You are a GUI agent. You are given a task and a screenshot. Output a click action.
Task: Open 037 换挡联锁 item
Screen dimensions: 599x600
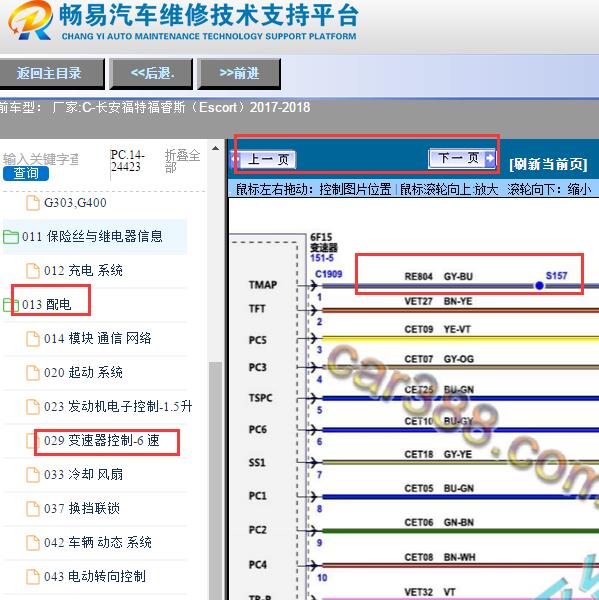[82, 509]
